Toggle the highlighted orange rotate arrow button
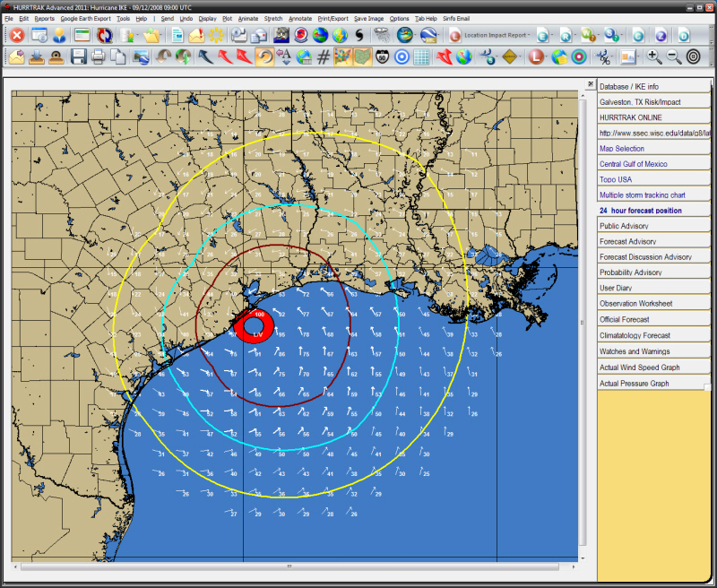 264,57
